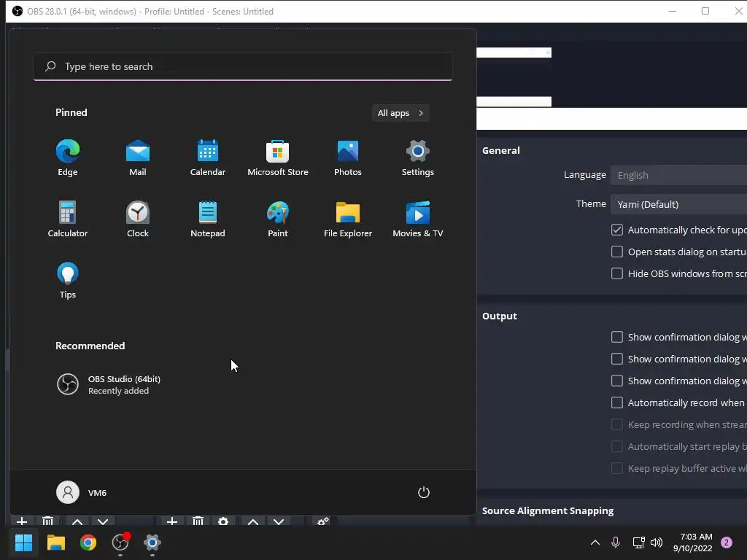Enable Open stats dialog on startup
The image size is (747, 560).
click(617, 252)
